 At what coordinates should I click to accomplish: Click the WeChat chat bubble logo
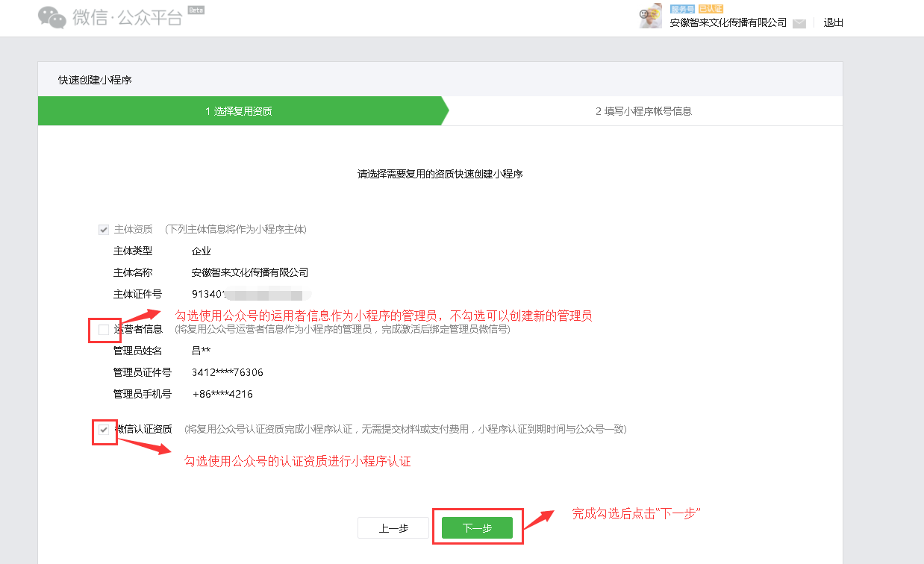coord(52,17)
